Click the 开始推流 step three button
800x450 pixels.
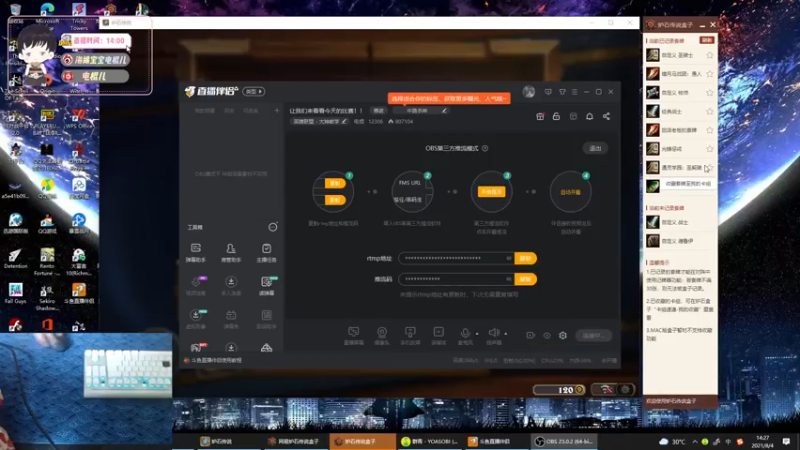coord(491,192)
